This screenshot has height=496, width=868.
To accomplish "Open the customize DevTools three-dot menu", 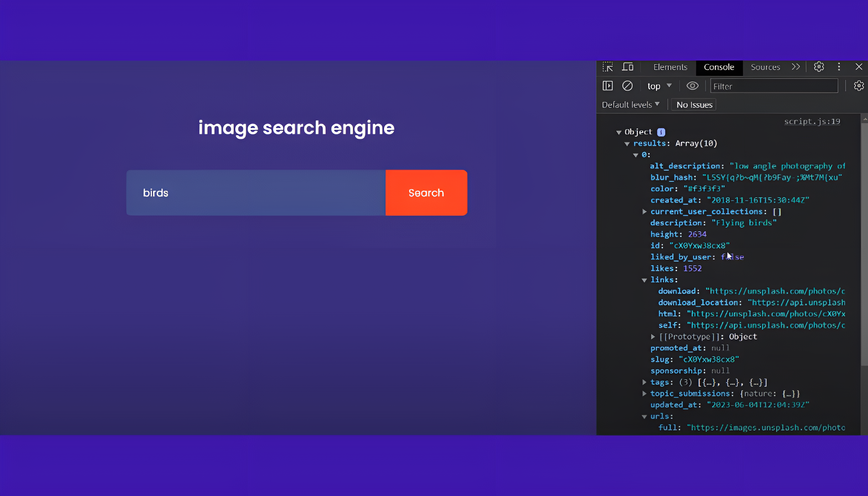I will tap(839, 67).
